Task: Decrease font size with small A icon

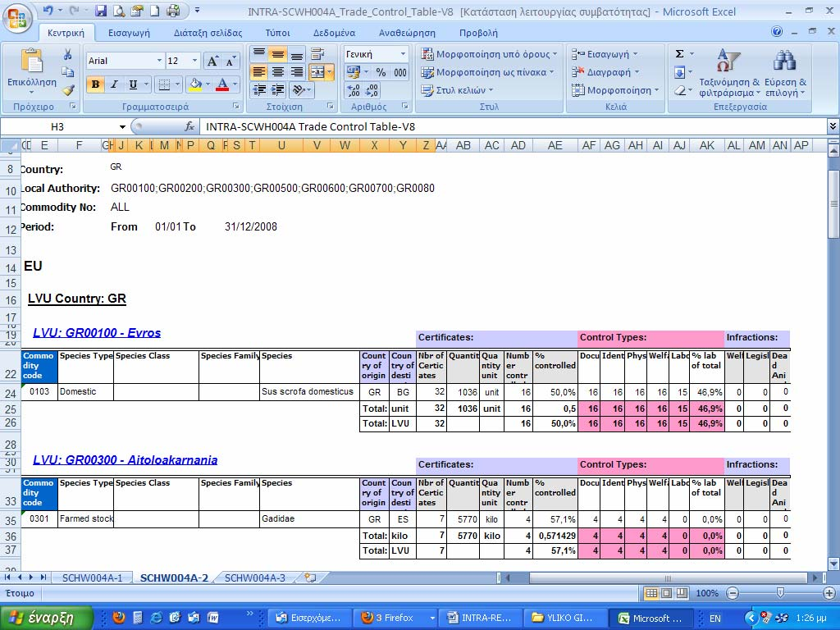Action: pyautogui.click(x=231, y=61)
